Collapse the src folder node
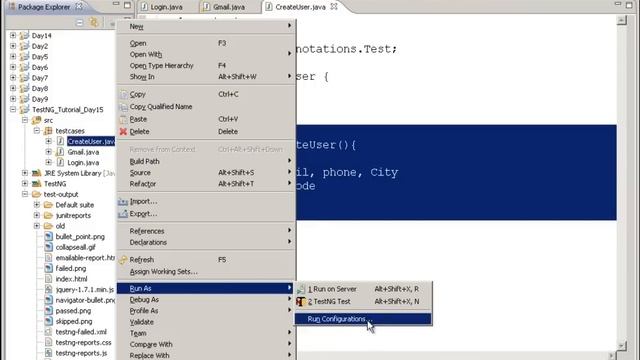The image size is (640, 360). coord(25,120)
